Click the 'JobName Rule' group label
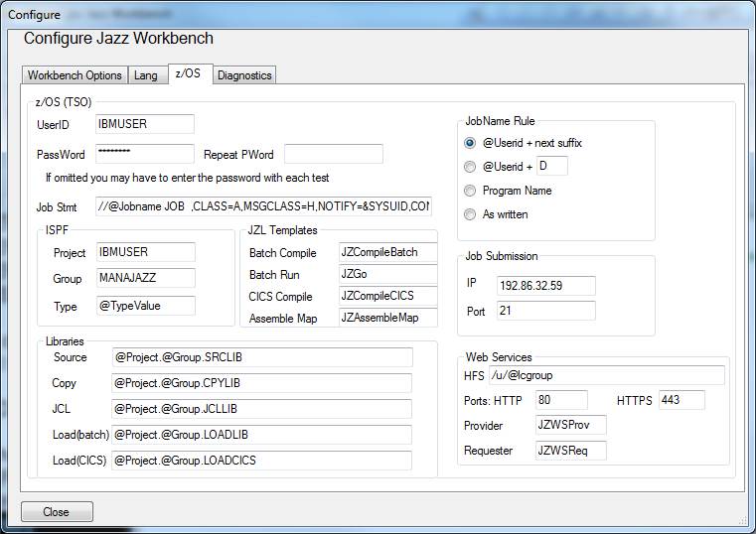The height and width of the screenshot is (534, 756). point(500,121)
